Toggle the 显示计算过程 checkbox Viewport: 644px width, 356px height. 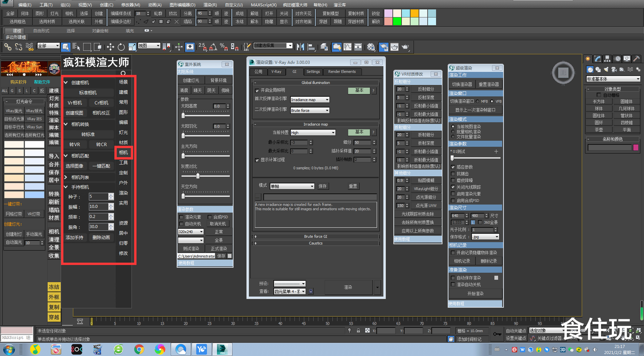click(x=257, y=160)
